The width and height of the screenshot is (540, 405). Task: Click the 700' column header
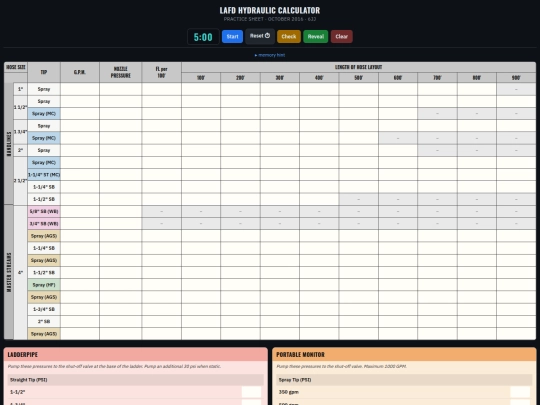coord(437,78)
